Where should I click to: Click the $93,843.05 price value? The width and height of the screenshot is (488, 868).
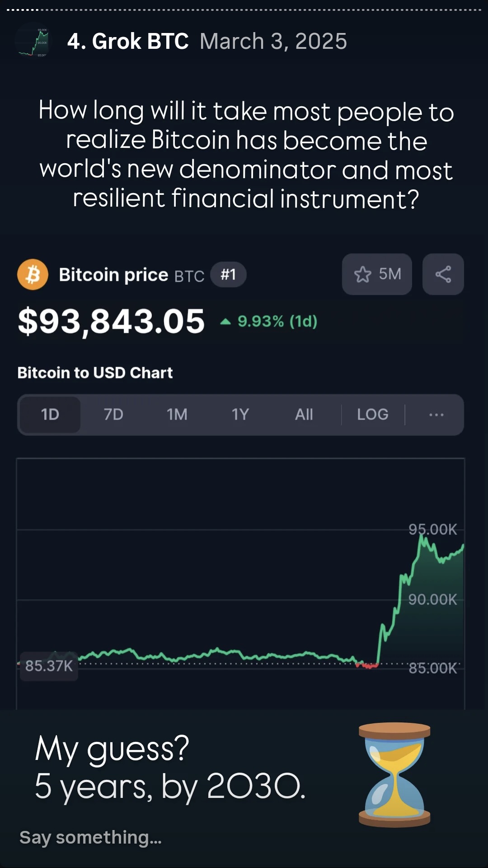[111, 321]
